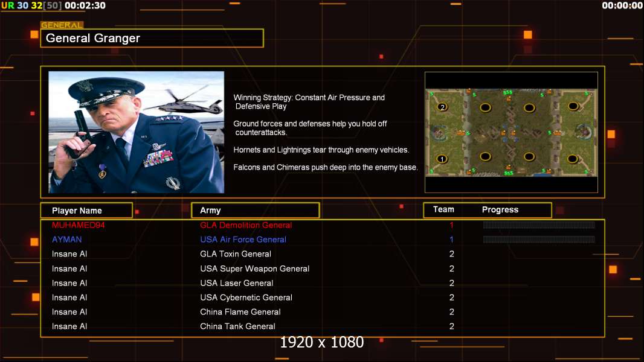Select Insane AI in the GLA Toxin General row

click(x=69, y=254)
